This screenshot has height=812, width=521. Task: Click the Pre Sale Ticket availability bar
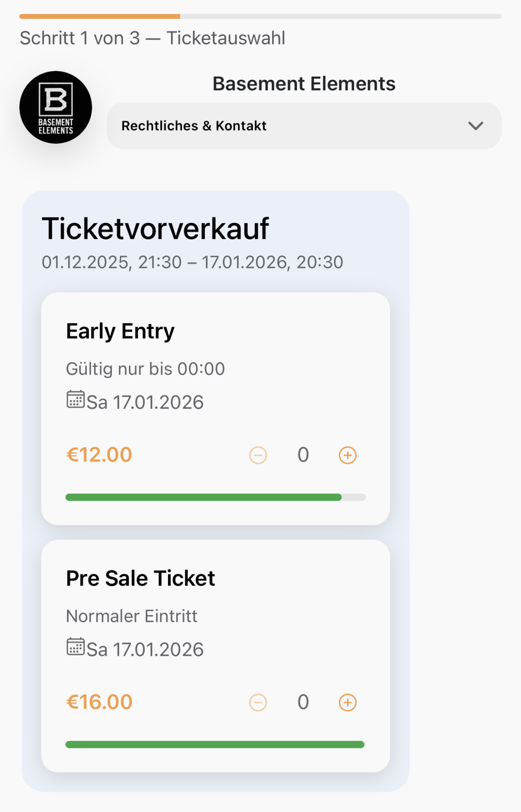click(x=215, y=744)
